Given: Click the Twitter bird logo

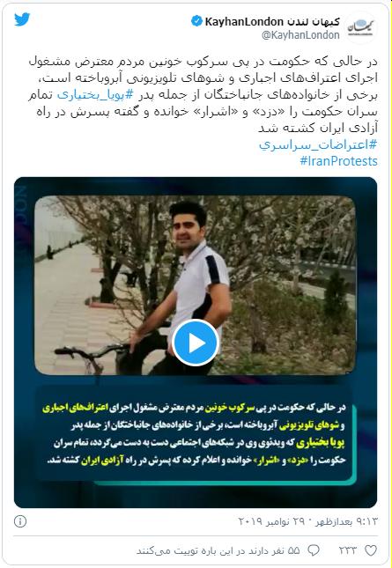Looking at the screenshot, I should [x=22, y=19].
